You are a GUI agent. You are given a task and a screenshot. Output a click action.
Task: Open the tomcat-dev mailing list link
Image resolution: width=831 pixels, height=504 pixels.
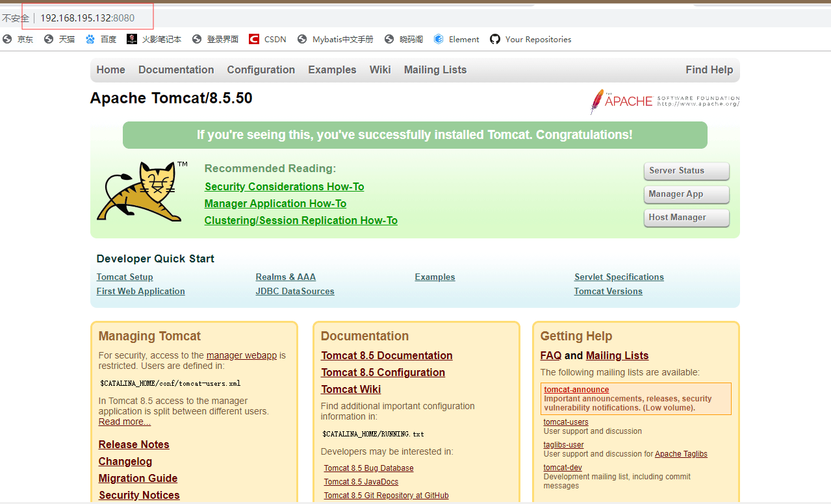[x=563, y=468]
